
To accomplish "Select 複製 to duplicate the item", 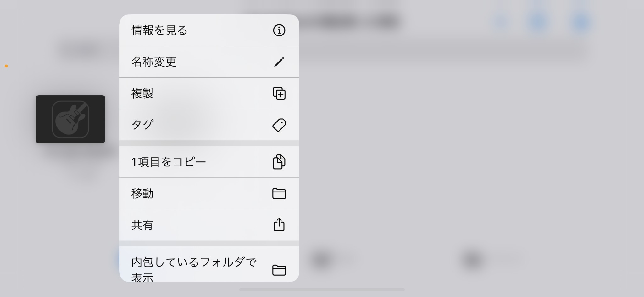I will 209,93.
